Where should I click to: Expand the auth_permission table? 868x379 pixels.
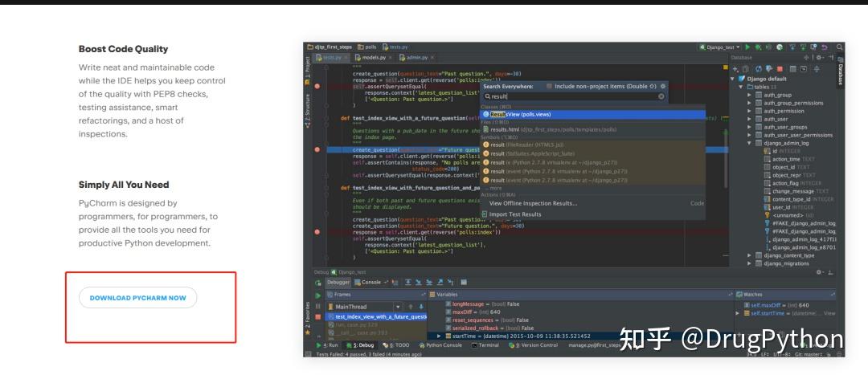click(x=750, y=111)
